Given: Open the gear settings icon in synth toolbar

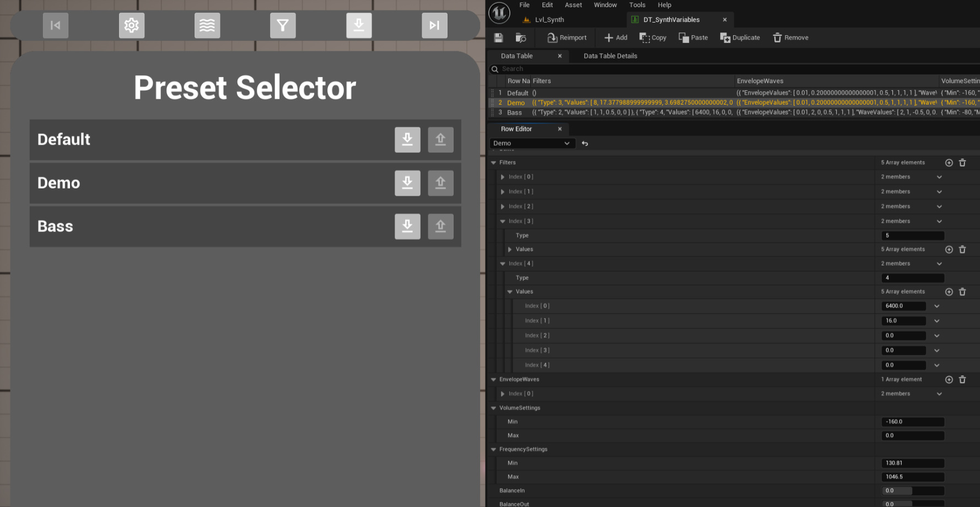Looking at the screenshot, I should click(132, 25).
